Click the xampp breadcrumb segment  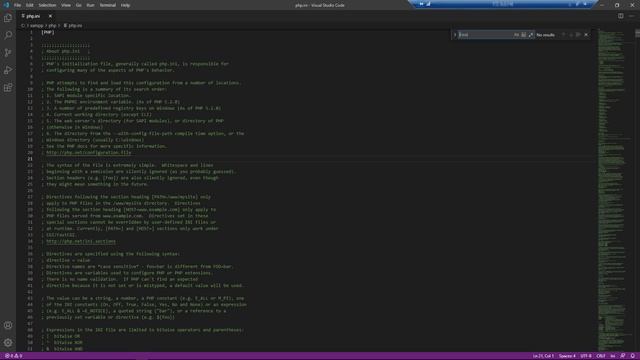pyautogui.click(x=36, y=26)
